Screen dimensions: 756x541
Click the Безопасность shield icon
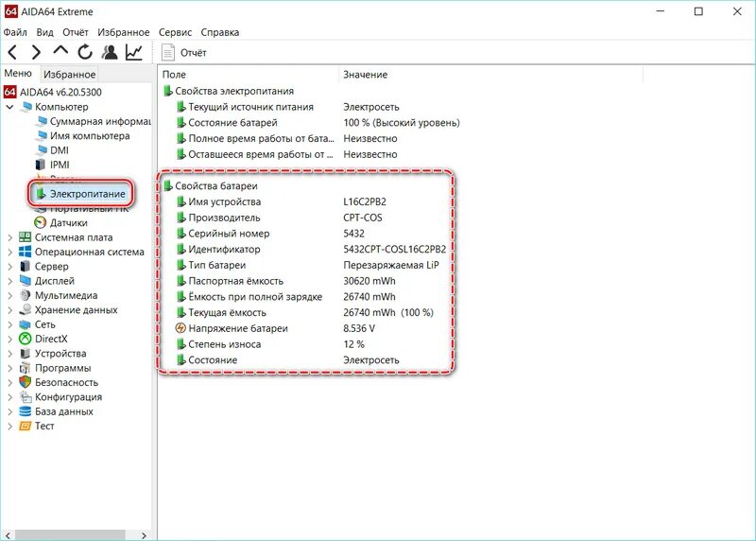click(26, 382)
